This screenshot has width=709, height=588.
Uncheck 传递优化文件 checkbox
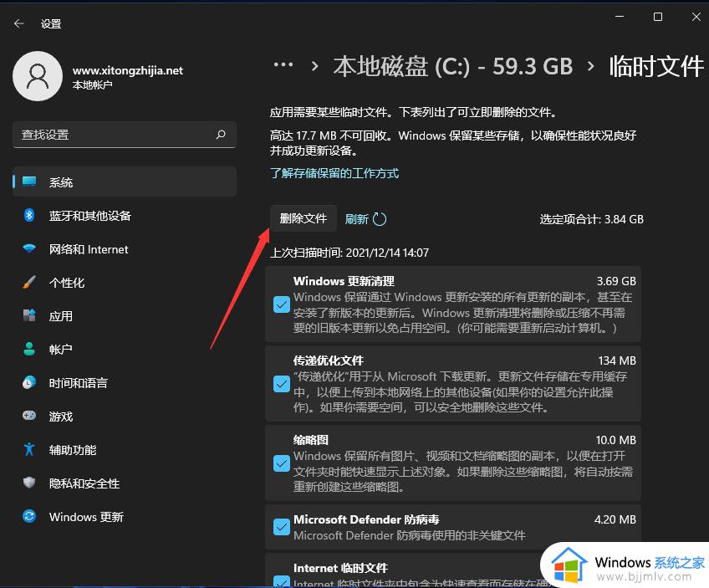coord(282,384)
